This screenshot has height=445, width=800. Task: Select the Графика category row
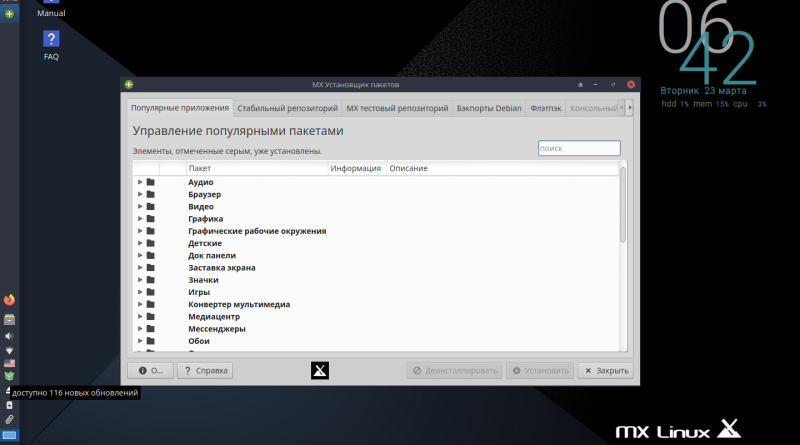[205, 218]
